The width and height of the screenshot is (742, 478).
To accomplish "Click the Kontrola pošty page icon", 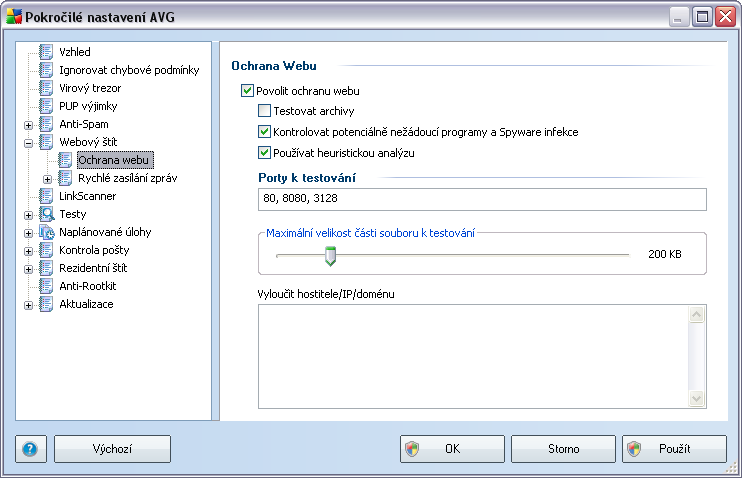I will [x=46, y=249].
